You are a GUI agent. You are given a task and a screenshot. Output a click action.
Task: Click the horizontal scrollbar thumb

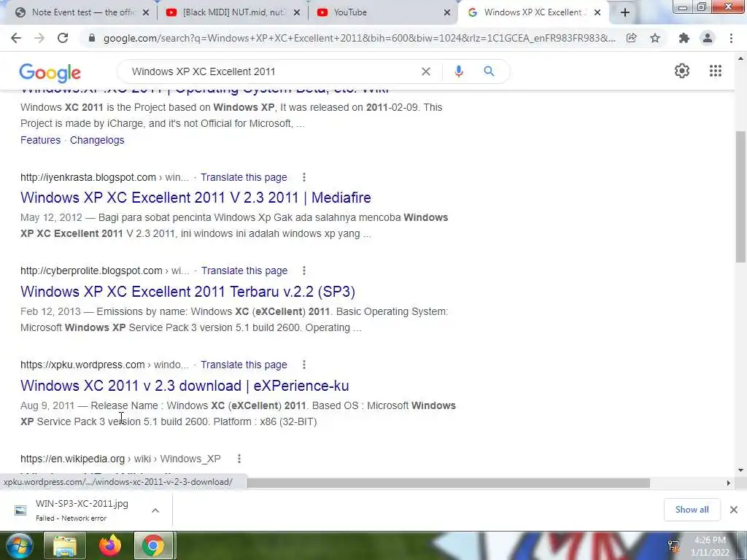[x=449, y=483]
